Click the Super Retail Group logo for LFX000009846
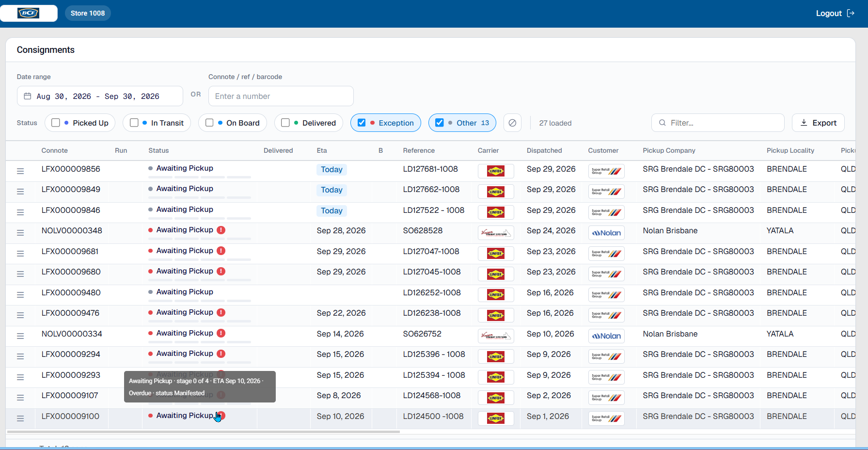Viewport: 868px width, 450px height. [x=606, y=212]
